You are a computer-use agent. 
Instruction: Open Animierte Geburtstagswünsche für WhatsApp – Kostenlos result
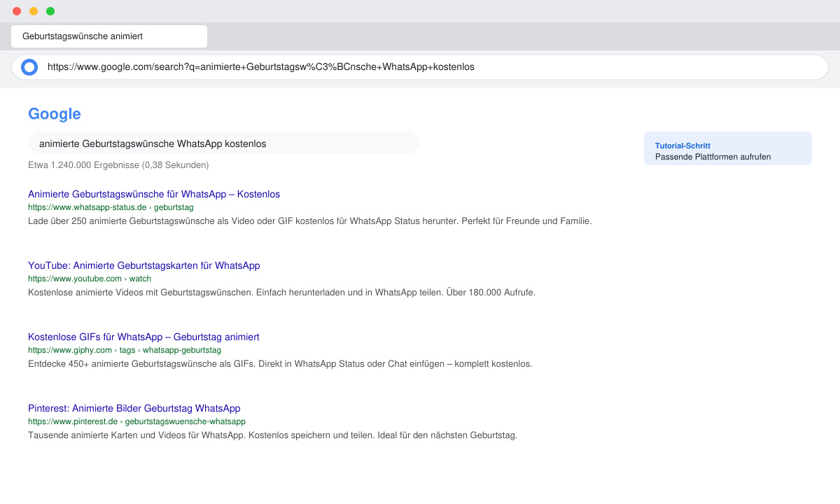point(154,194)
